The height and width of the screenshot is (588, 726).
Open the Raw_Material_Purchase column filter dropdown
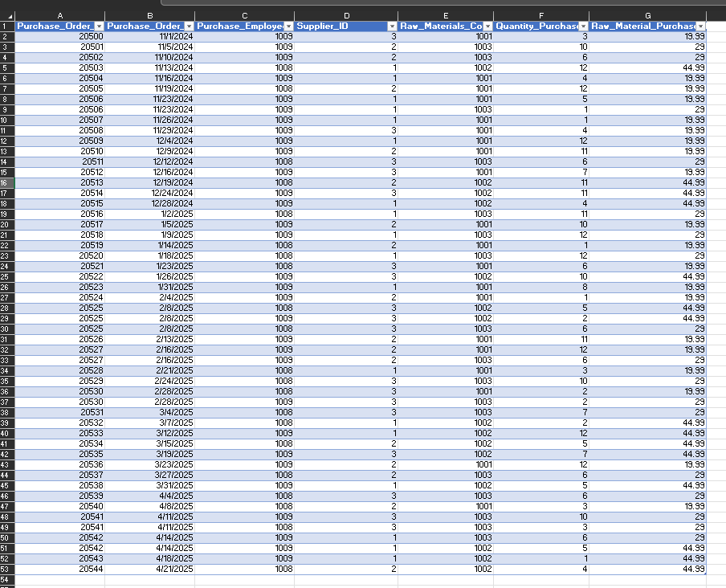click(x=701, y=27)
